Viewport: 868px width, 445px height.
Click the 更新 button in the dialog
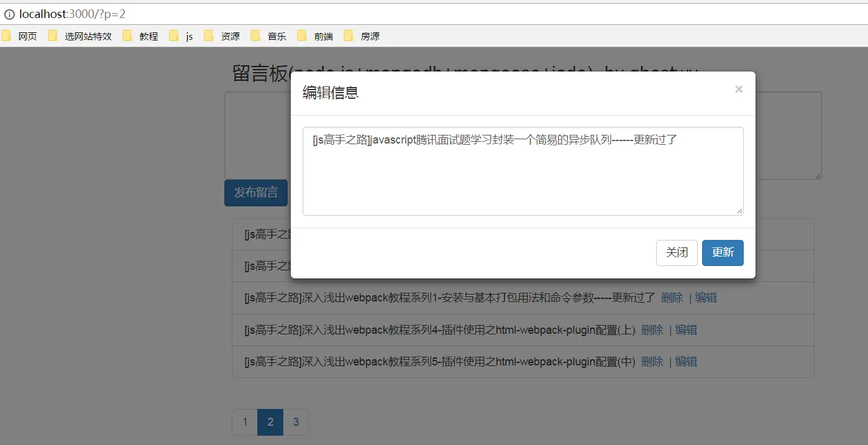tap(723, 252)
